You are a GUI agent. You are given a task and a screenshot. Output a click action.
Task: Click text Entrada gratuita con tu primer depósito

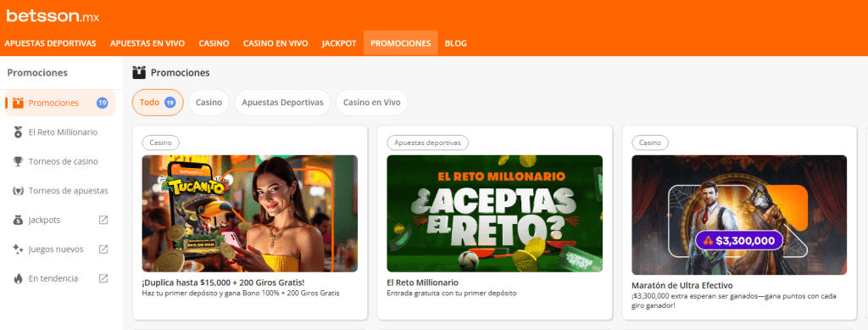452,294
